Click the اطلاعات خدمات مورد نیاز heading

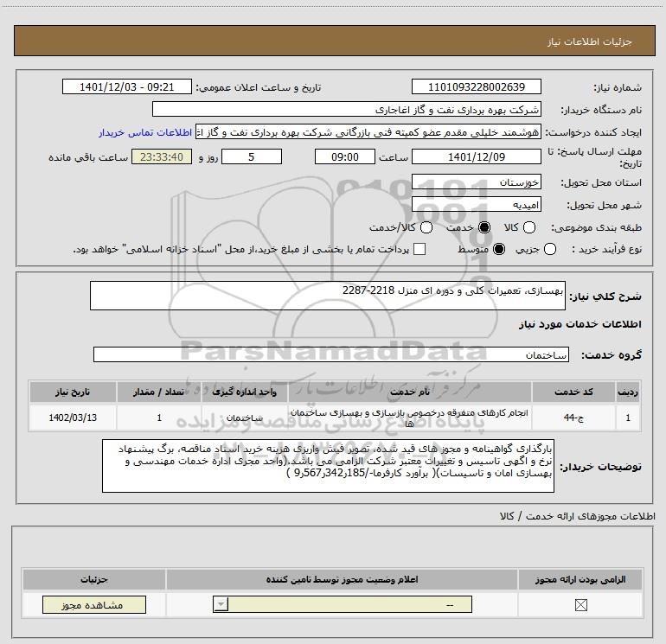(x=580, y=324)
